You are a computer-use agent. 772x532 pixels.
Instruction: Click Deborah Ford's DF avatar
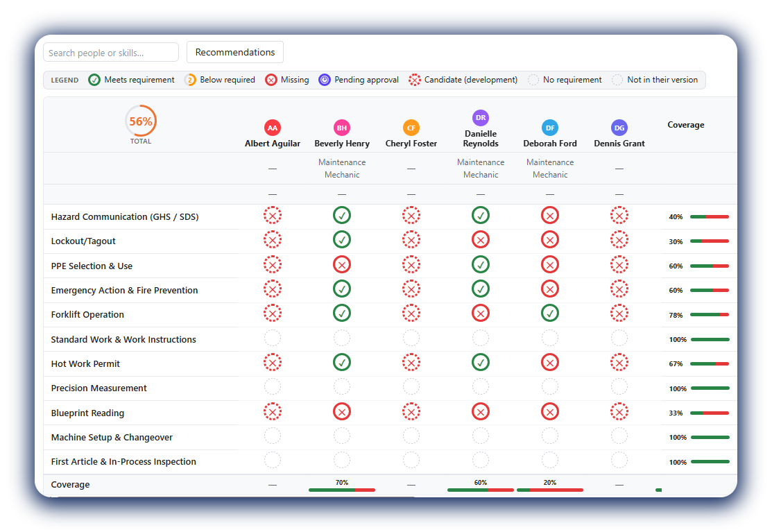550,128
